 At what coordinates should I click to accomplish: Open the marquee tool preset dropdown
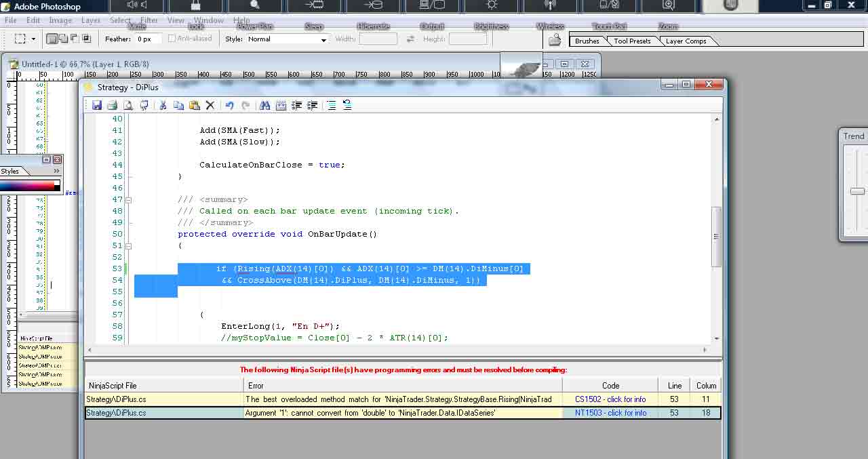click(33, 39)
